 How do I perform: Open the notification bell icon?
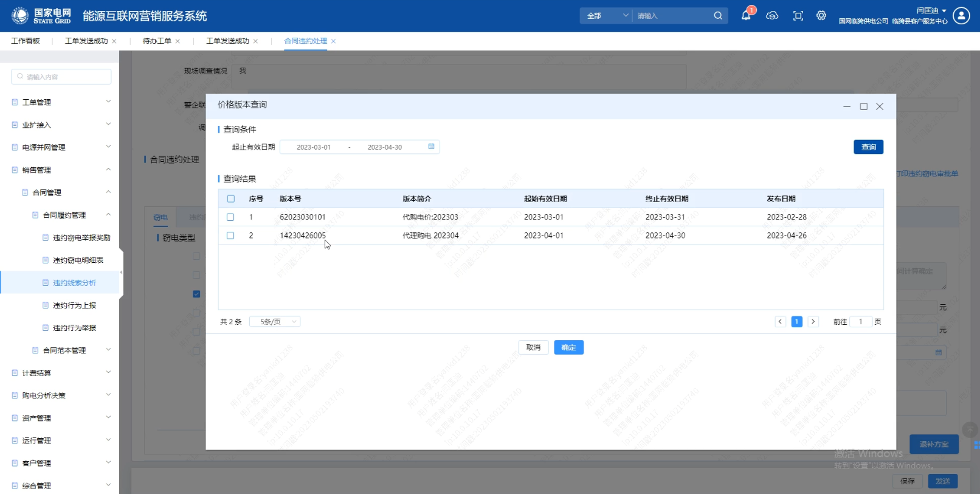(746, 16)
